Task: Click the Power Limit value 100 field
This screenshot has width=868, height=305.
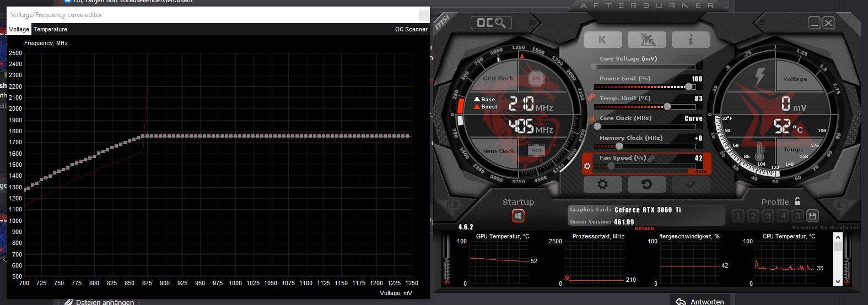Action: (697, 79)
